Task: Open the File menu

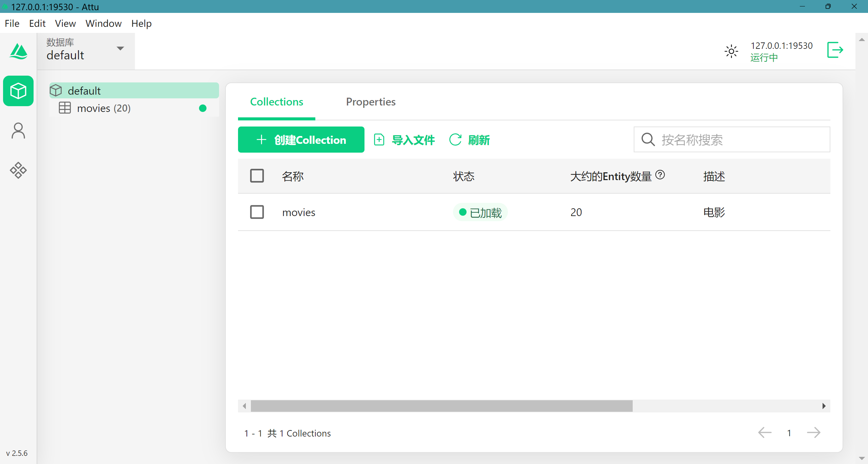Action: (12, 23)
